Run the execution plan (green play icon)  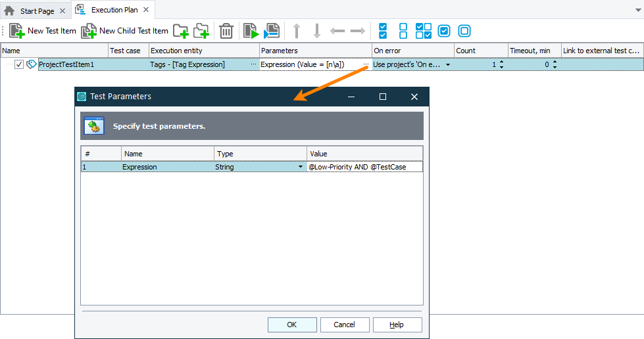(x=251, y=31)
